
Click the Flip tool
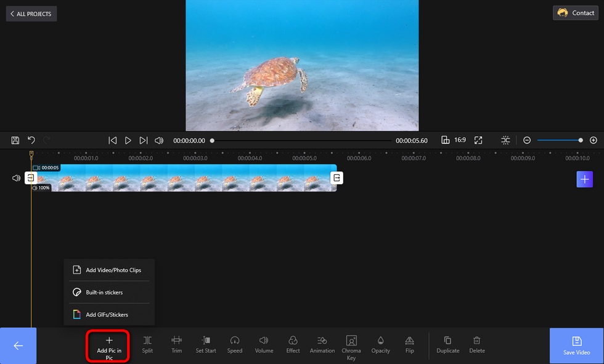click(x=409, y=345)
